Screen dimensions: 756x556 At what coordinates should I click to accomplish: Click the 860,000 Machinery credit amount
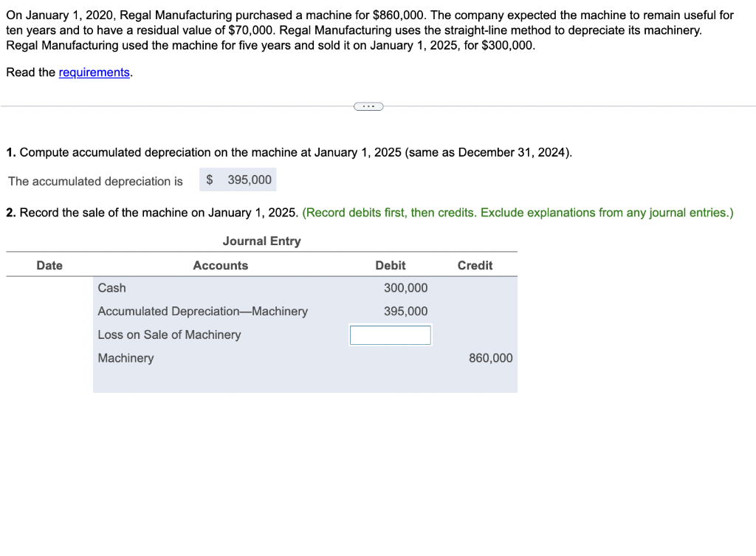(x=490, y=358)
